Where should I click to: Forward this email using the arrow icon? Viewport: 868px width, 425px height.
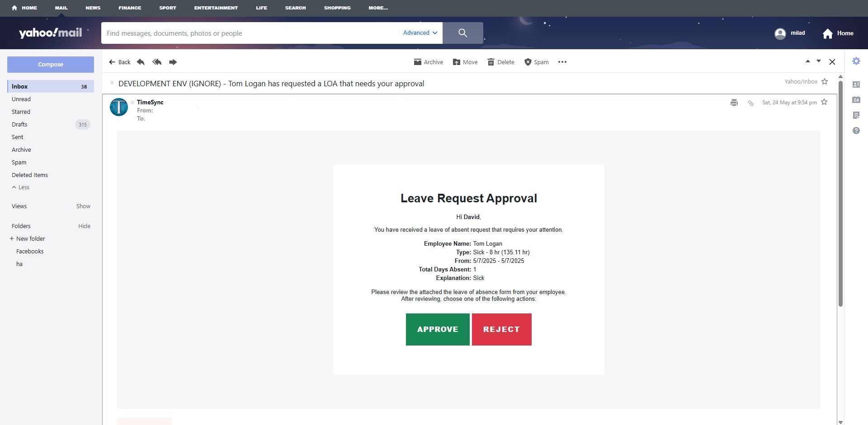click(173, 62)
